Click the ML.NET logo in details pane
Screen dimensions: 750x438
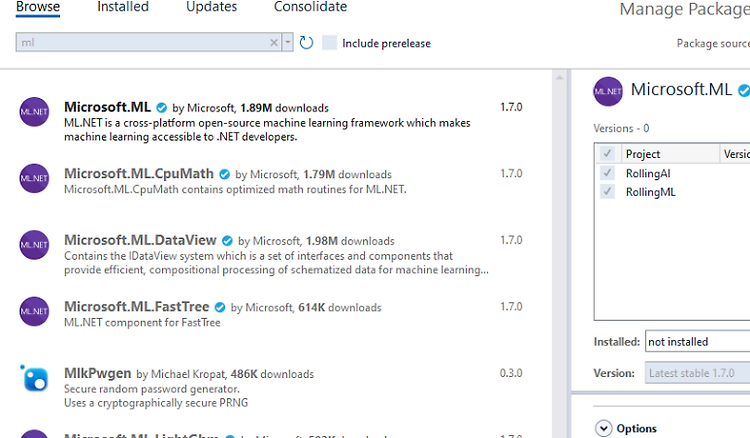[x=608, y=91]
